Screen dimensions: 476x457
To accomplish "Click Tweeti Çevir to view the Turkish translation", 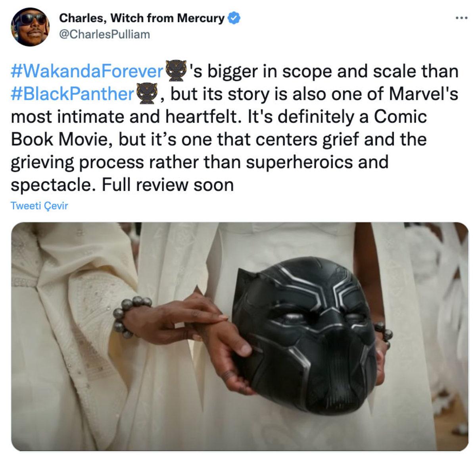I will (x=40, y=205).
